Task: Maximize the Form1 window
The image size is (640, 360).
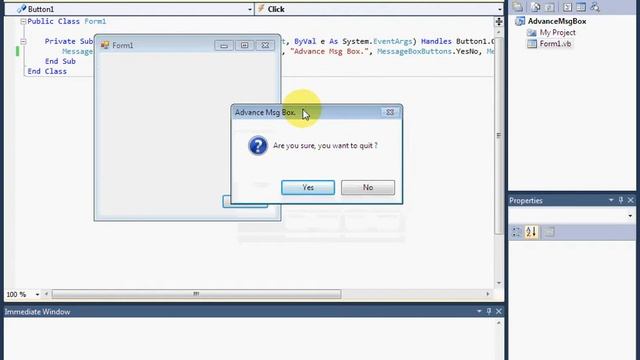Action: (244, 45)
